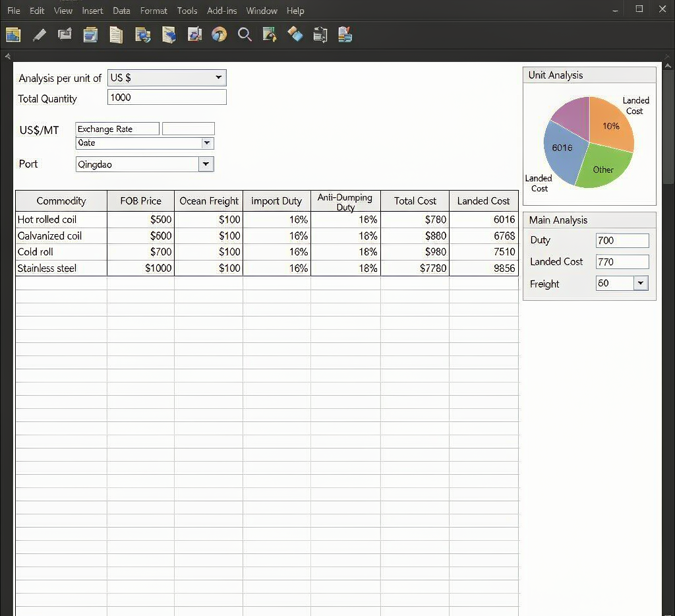Click the Unit Analysis panel title
Screen dimensions: 675x616
tap(555, 75)
